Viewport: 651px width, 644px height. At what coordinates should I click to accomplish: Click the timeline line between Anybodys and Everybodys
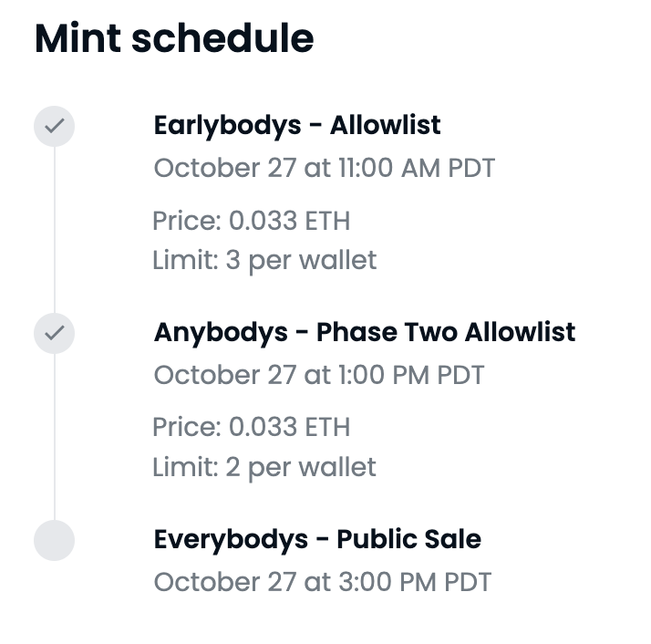pos(54,438)
